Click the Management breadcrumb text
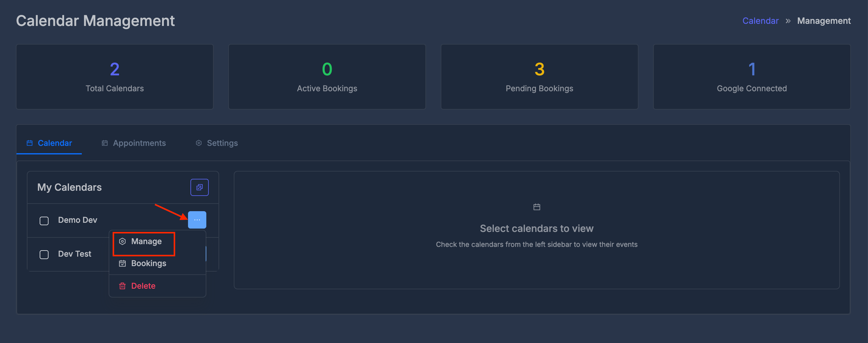Screen dimensions: 868x343 (x=823, y=21)
